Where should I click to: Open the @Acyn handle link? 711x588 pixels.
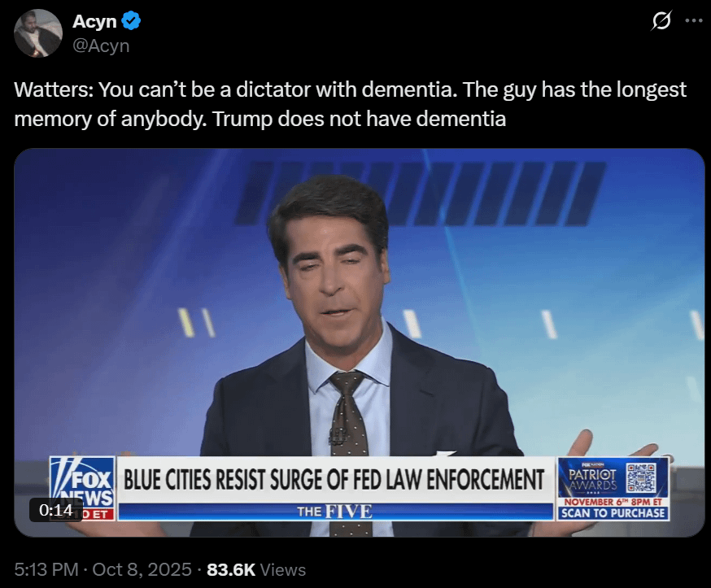click(101, 46)
